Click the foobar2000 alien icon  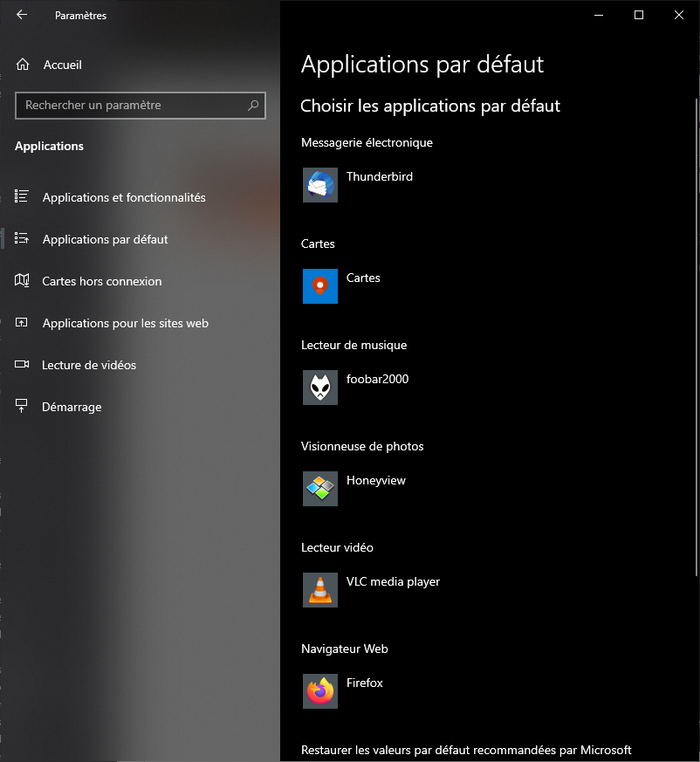click(x=319, y=388)
